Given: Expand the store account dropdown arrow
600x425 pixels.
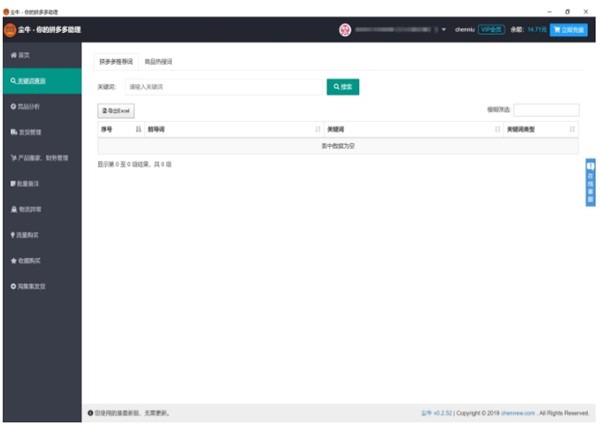Looking at the screenshot, I should pyautogui.click(x=443, y=29).
